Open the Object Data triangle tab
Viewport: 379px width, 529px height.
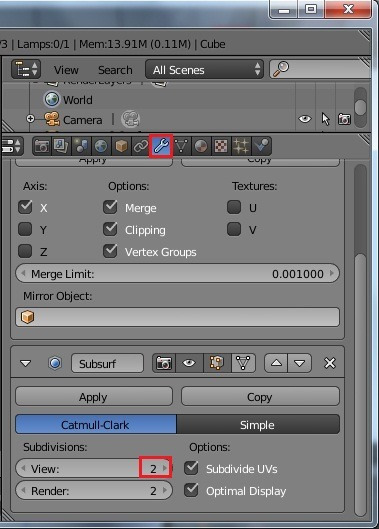coord(181,146)
